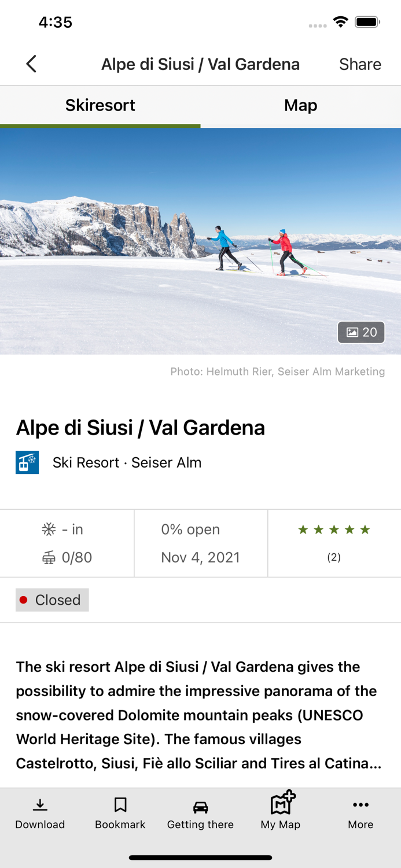Screen dimensions: 401x868
Task: Open More options via the ellipsis icon
Action: coord(360,804)
